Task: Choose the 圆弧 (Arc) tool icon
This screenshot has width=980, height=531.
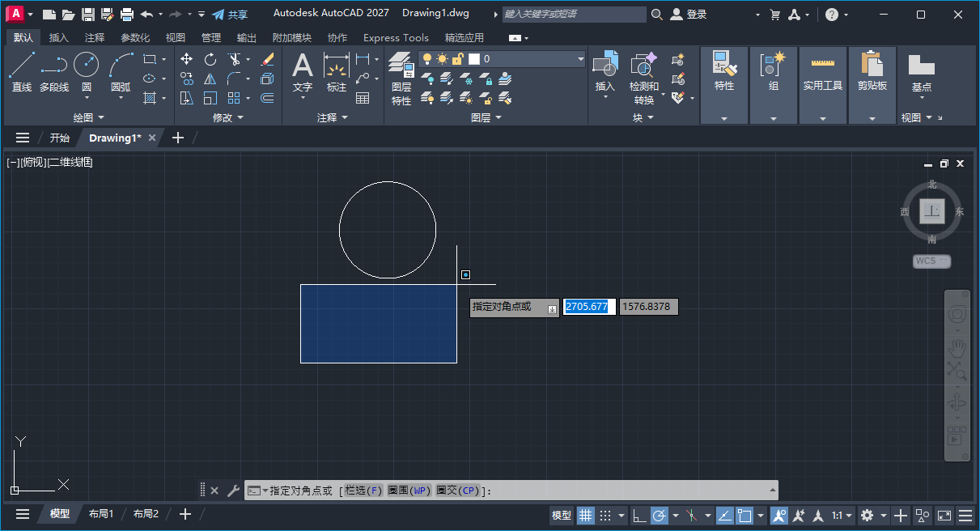Action: point(121,65)
